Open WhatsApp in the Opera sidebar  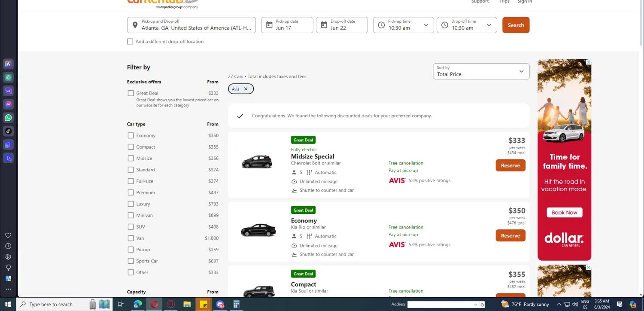point(8,118)
